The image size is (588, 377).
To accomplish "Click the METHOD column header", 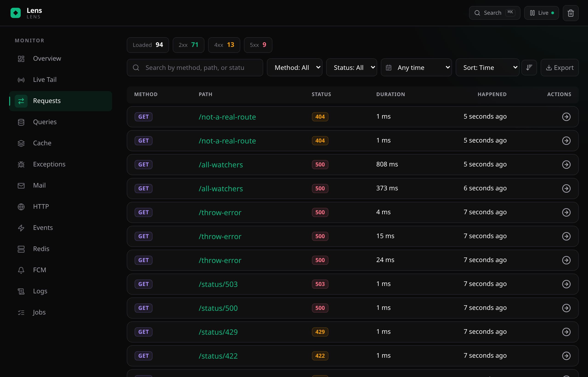I will coord(146,94).
